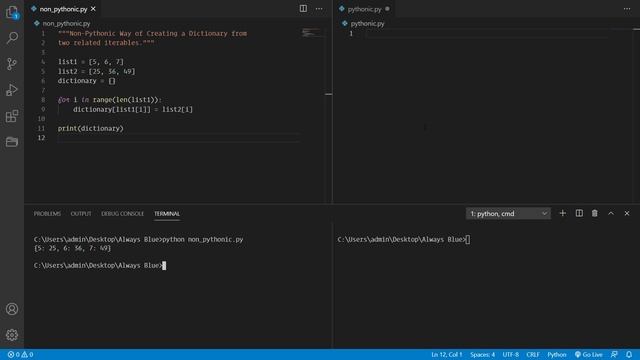Click line number 12 in gutter
The width and height of the screenshot is (640, 360).
pos(41,138)
